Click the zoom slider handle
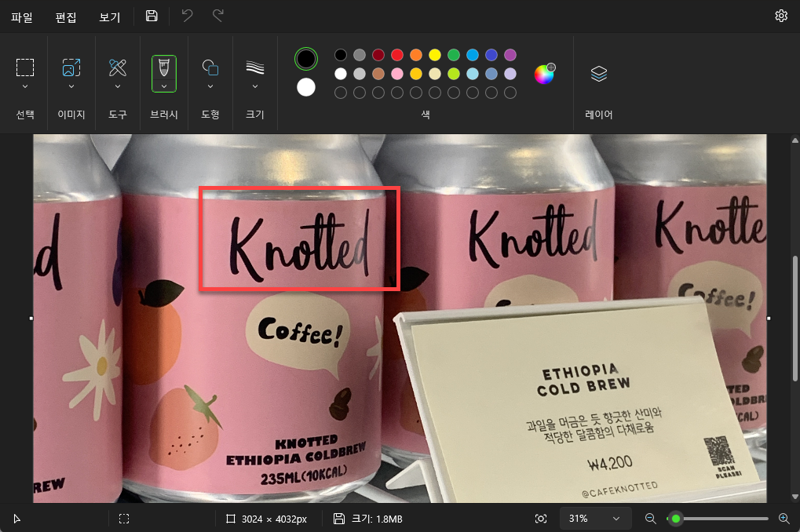 pos(676,519)
